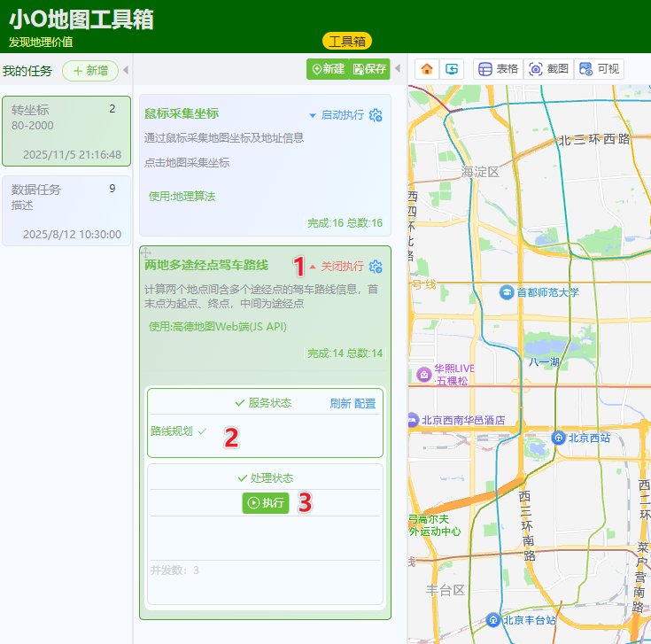
Task: Click the timestamp 2025/11/5 21:16:48
Action: click(73, 155)
